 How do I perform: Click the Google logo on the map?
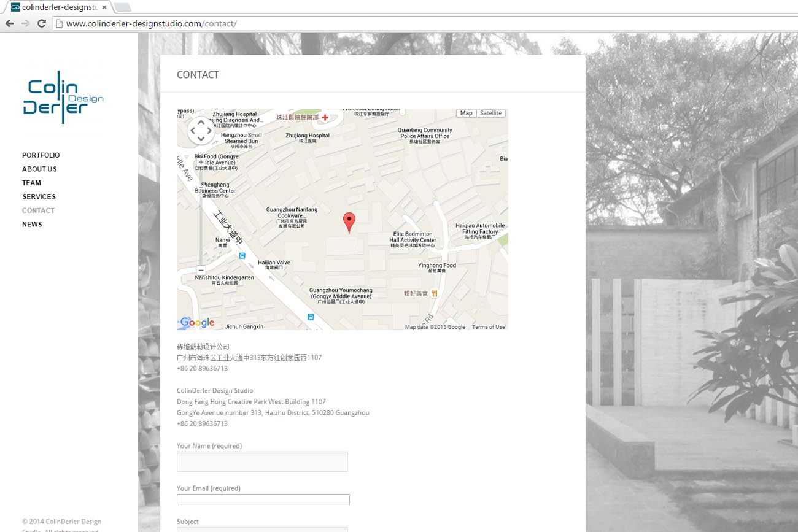196,323
